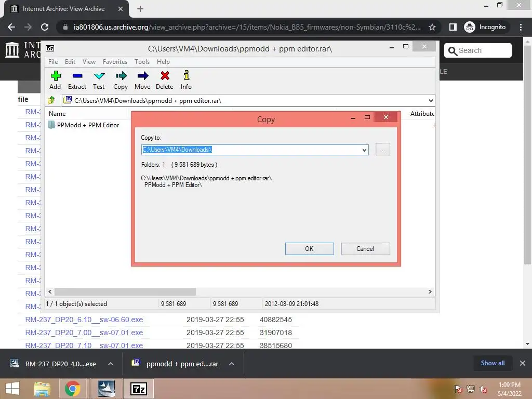Open Chrome three-dot menu
The width and height of the screenshot is (532, 399).
(521, 27)
